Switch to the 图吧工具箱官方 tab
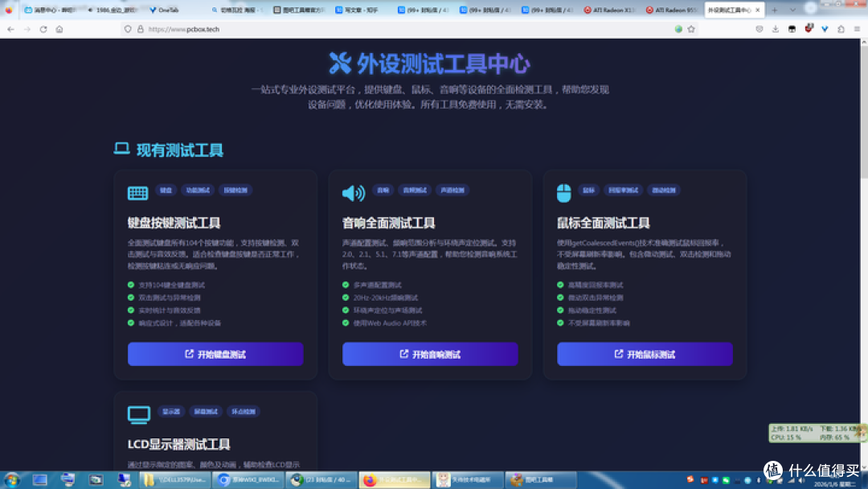This screenshot has height=489, width=868. (x=299, y=10)
